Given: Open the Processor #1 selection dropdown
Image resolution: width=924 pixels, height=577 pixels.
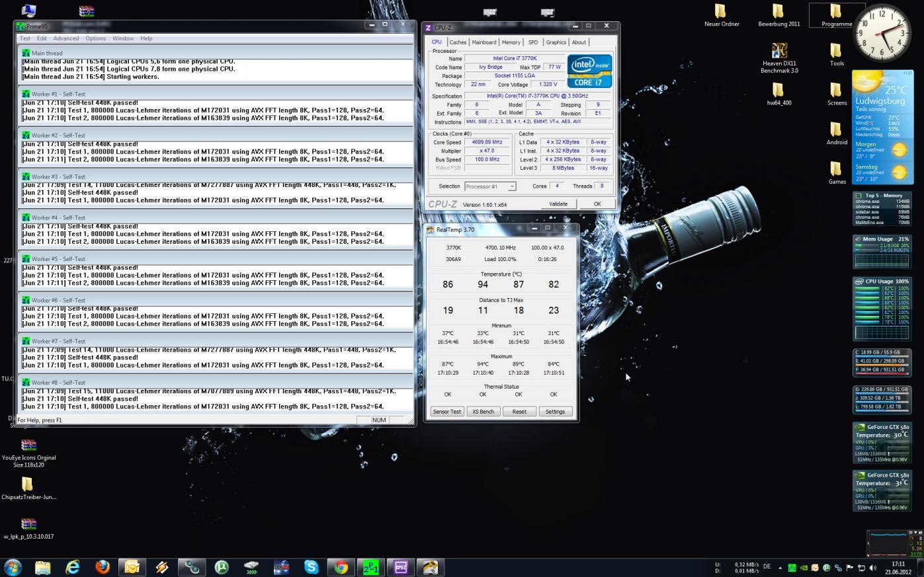Looking at the screenshot, I should pos(490,186).
